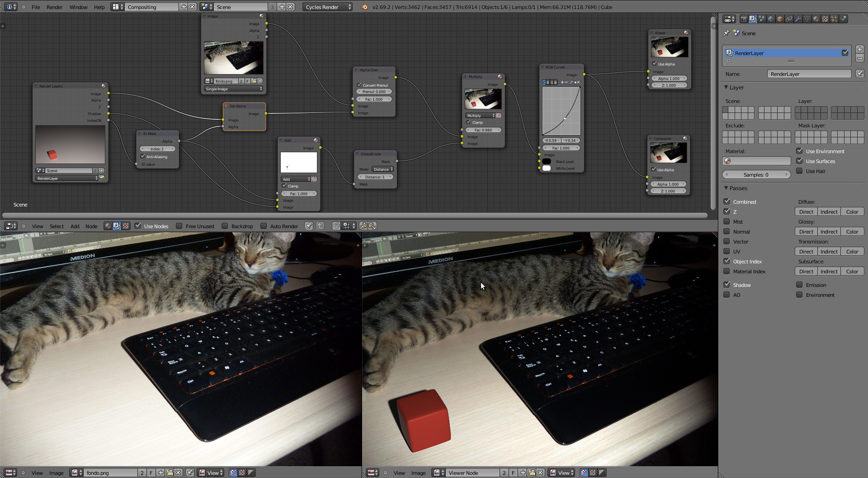Remove the render layer with minus button
Image resolution: width=868 pixels, height=478 pixels.
[860, 59]
